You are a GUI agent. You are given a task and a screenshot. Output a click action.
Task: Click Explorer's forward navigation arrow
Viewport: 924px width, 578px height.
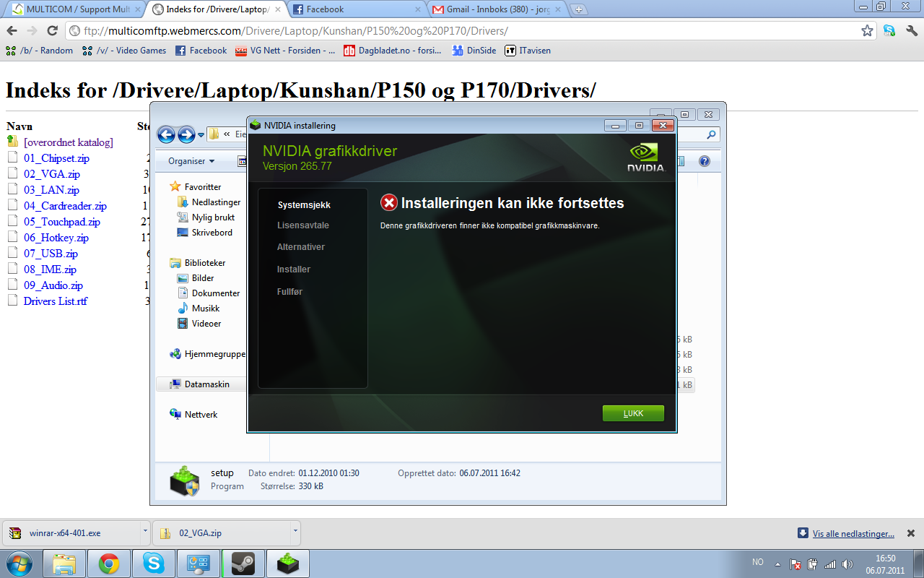tap(186, 134)
